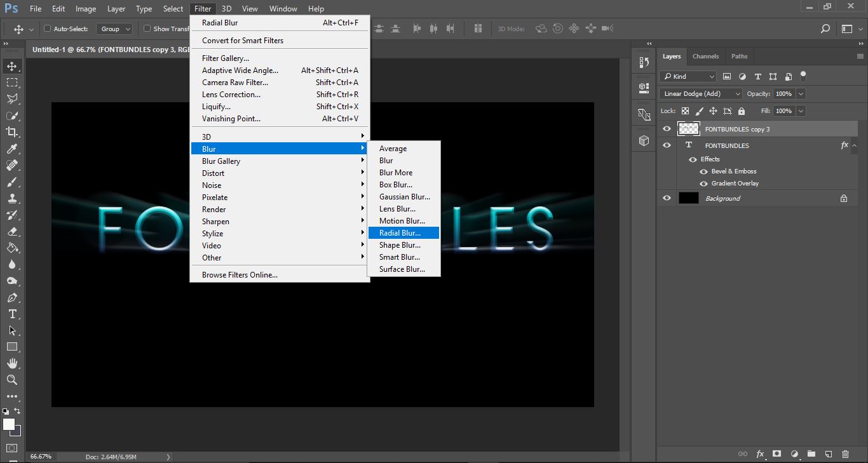
Task: Switch to the Paths tab
Action: [x=739, y=57]
